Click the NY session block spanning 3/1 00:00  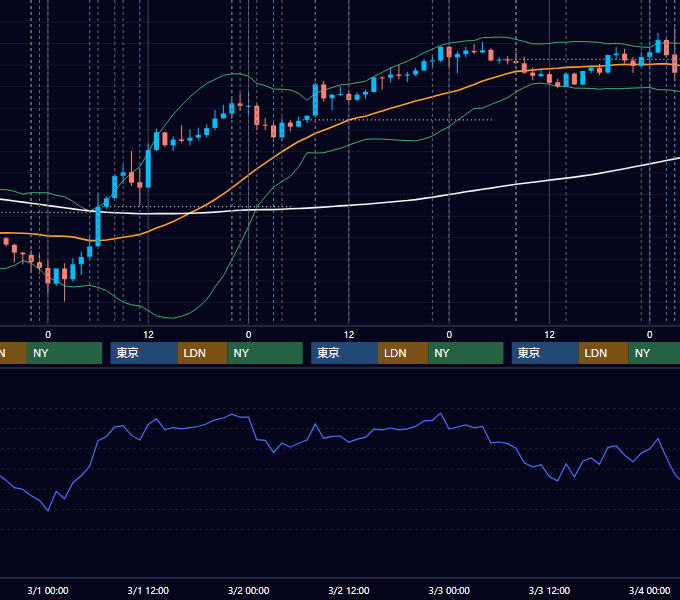[x=64, y=353]
